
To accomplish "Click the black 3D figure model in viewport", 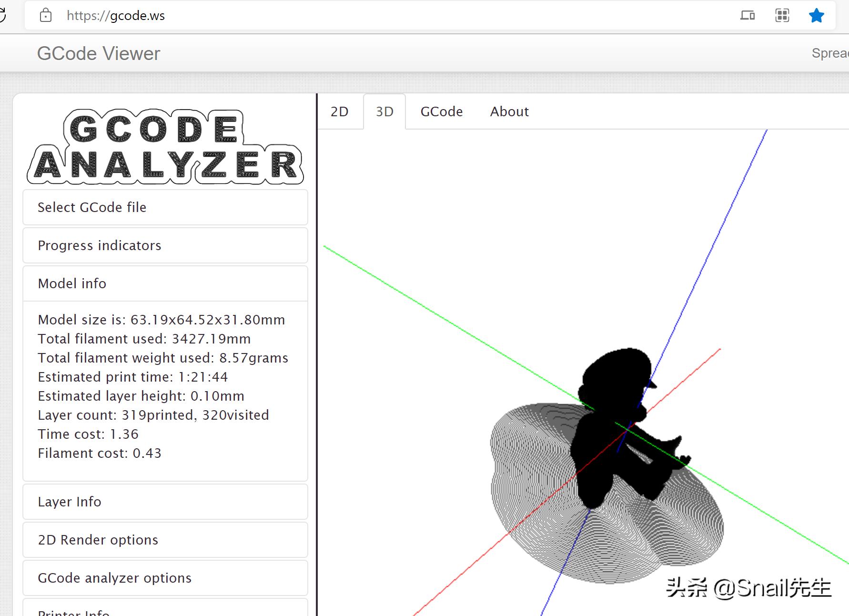I will pyautogui.click(x=624, y=429).
